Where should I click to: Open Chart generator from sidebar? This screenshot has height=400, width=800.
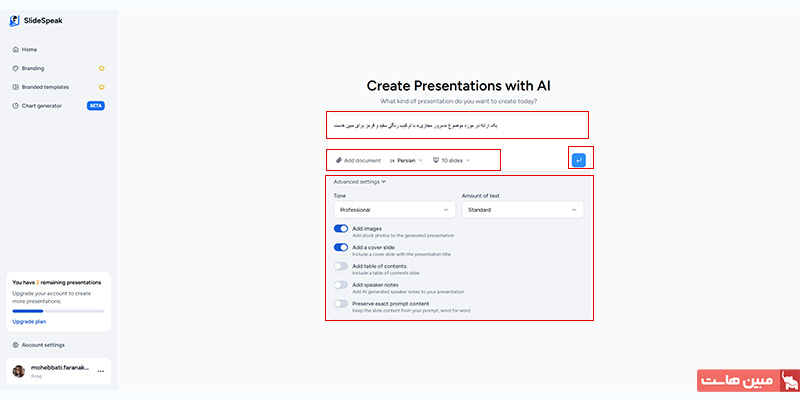coord(43,105)
